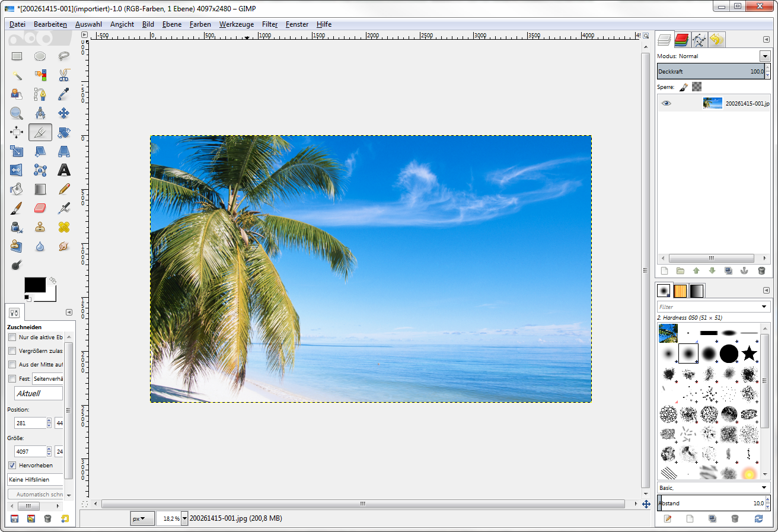The height and width of the screenshot is (532, 778).
Task: Select the Text tool
Action: point(63,170)
